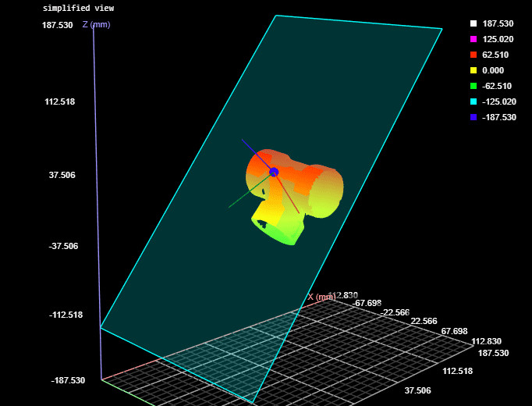The width and height of the screenshot is (532, 406).
Task: Click the Y axis value 187.530 at the grid edge
Action: tap(493, 353)
